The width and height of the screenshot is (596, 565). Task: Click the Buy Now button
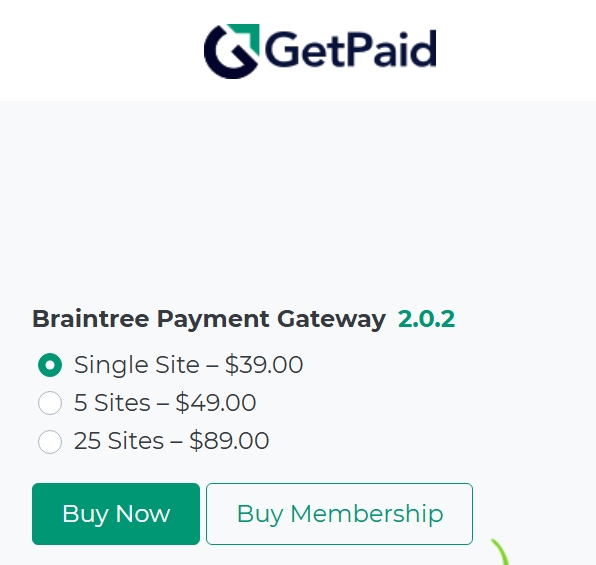pos(116,514)
